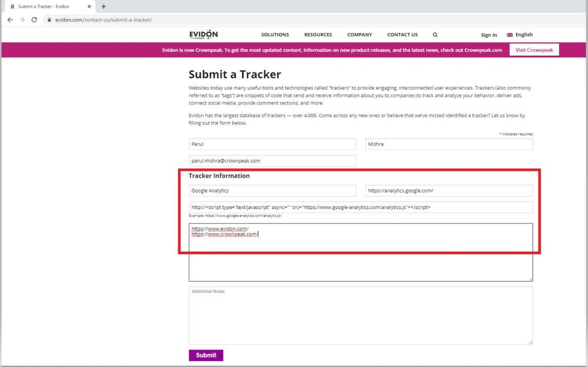Click the UK flag language icon
The height and width of the screenshot is (367, 588).
(x=510, y=35)
